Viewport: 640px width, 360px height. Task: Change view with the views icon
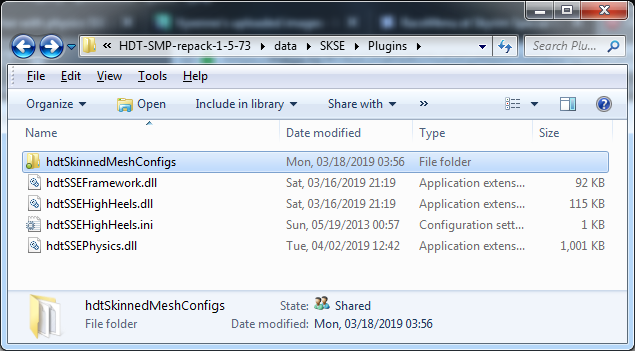click(x=513, y=104)
